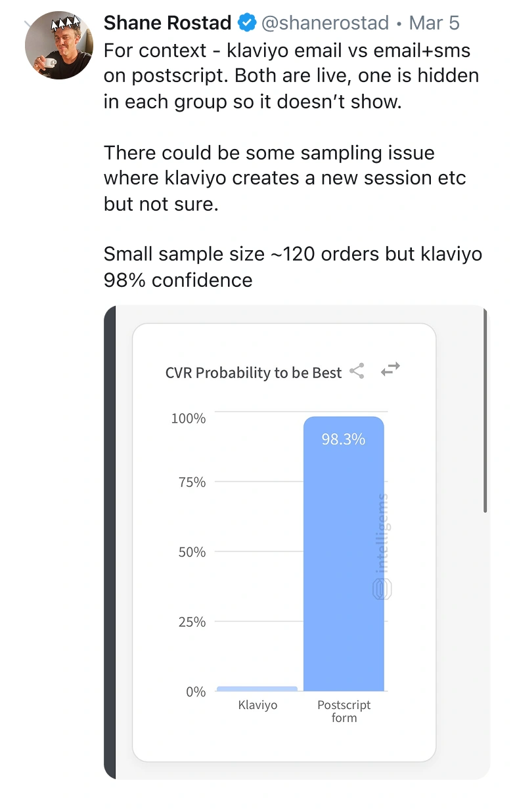Click the Intelligems hexagon logo watermark
The height and width of the screenshot is (812, 515).
382,588
